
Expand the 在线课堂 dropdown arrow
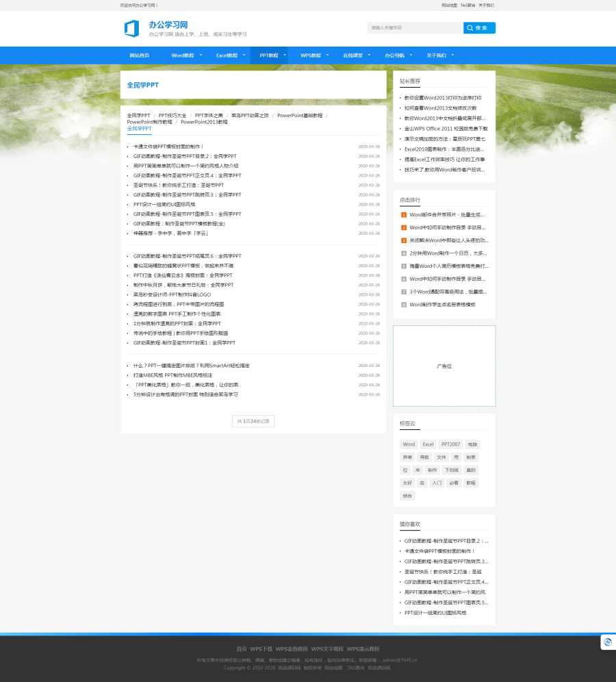pos(369,55)
